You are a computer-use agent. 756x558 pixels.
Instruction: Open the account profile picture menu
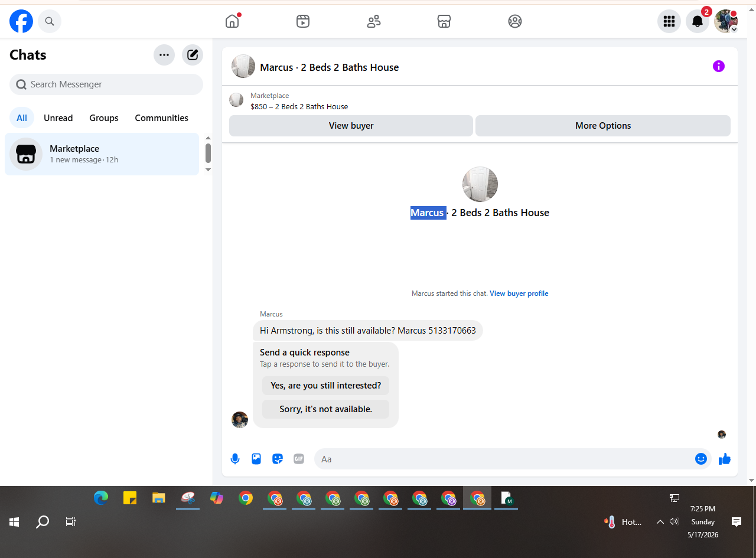tap(726, 21)
